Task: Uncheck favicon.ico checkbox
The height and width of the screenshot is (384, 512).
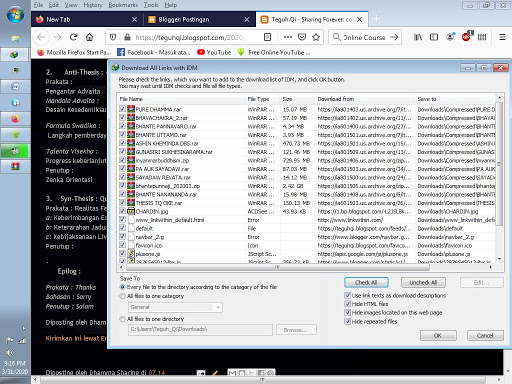Action: tap(122, 245)
